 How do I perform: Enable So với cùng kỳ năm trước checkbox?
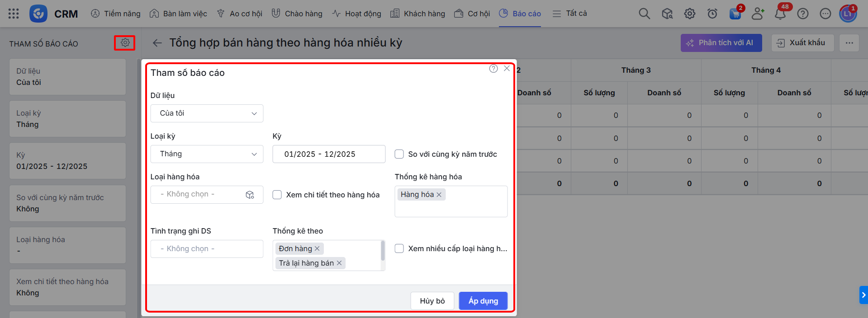(x=399, y=154)
